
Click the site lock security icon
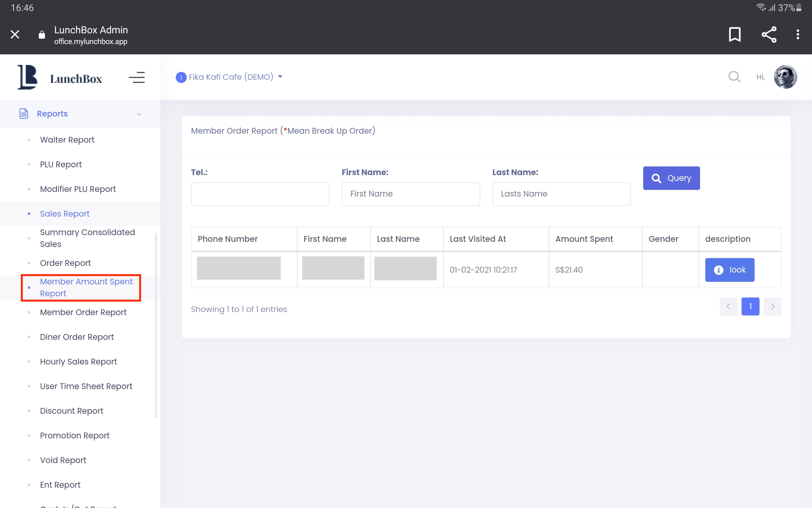(42, 35)
